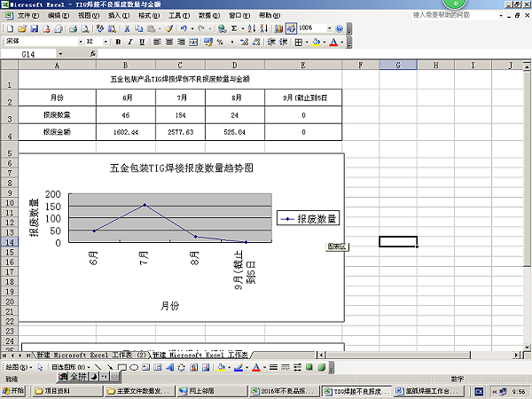The image size is (532, 399).
Task: Click the AutoSum sigma icon
Action: point(234,28)
